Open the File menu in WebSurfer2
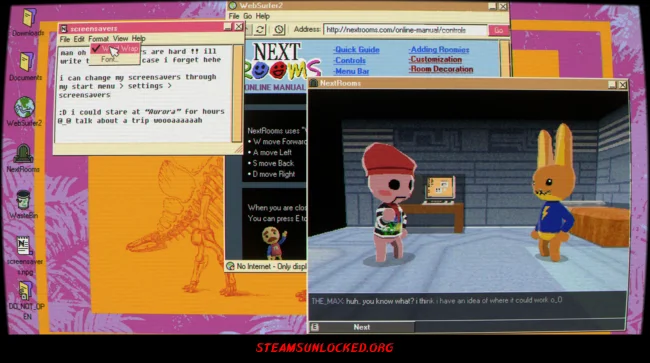Screen dimensions: 650x363 [234, 16]
